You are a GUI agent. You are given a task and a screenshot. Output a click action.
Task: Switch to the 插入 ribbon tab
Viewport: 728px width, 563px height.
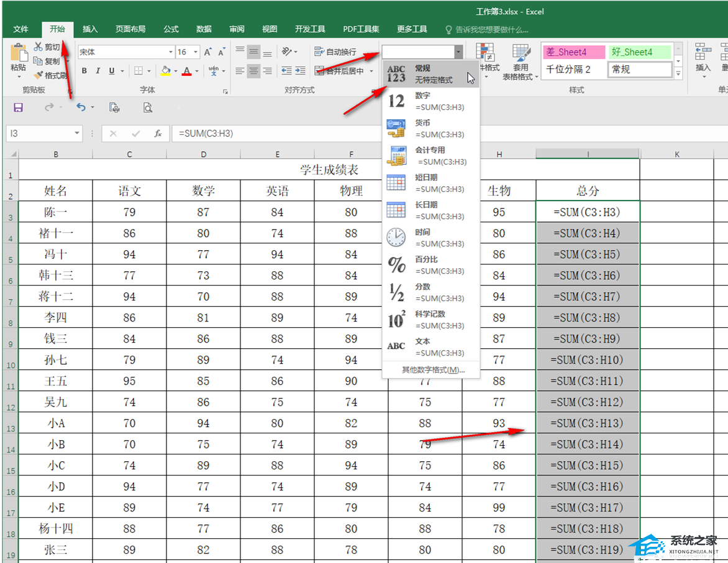pyautogui.click(x=90, y=29)
